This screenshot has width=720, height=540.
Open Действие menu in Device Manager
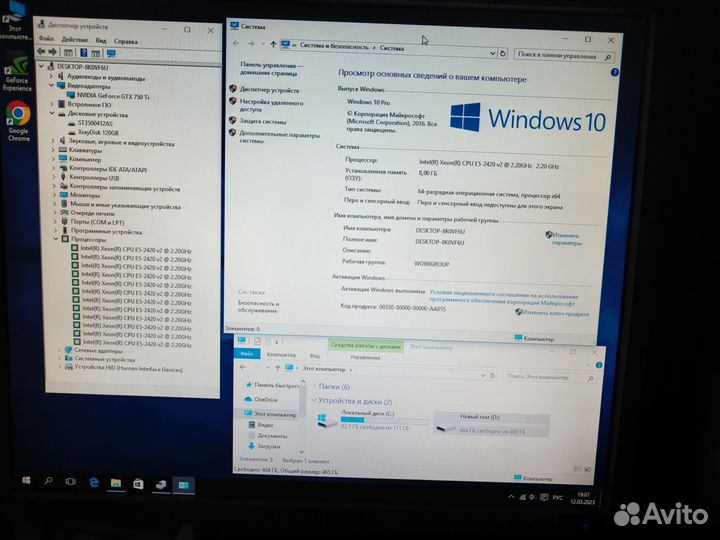(x=74, y=39)
